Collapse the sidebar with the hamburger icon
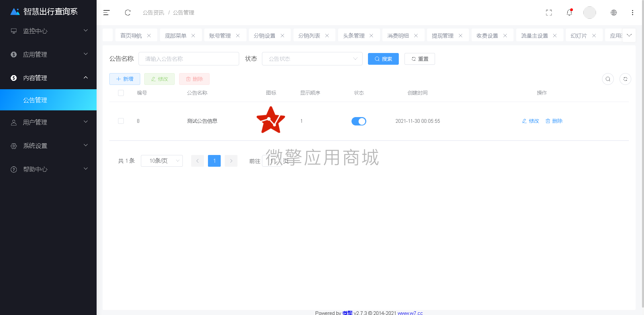Screen dimensions: 644x315 106,13
